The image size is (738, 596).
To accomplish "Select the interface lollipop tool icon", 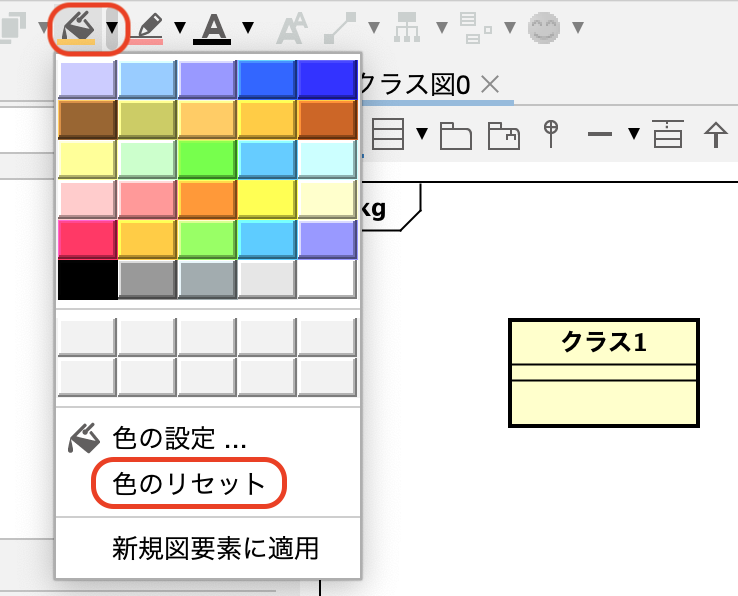I will click(x=551, y=134).
